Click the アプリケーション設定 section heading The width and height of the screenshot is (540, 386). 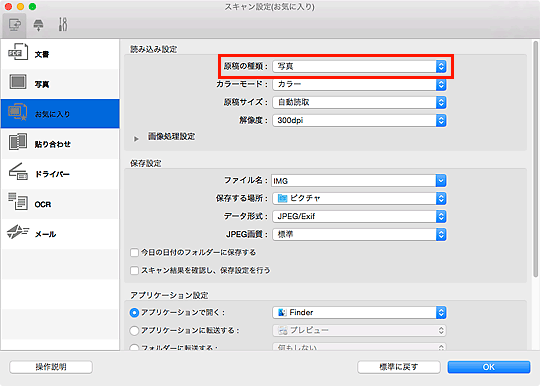click(169, 295)
